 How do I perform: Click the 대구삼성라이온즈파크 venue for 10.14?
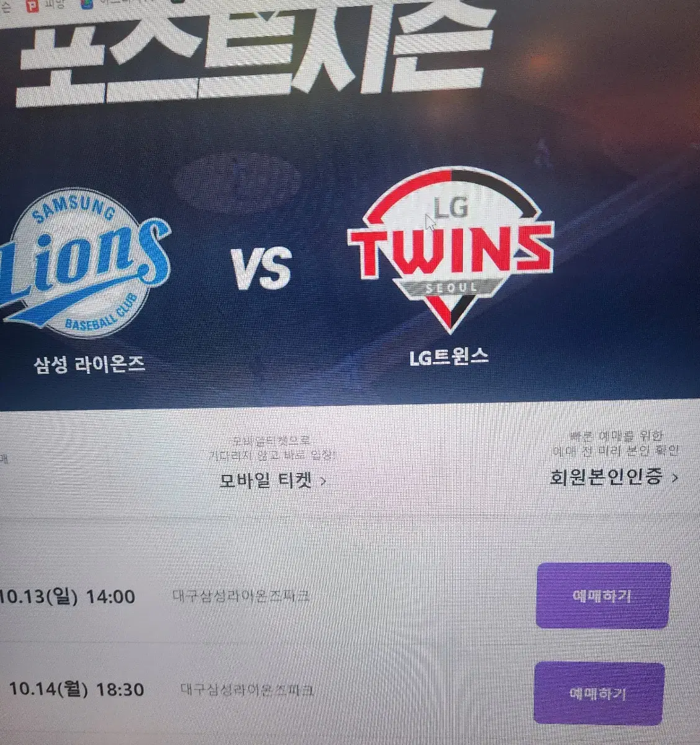point(247,690)
